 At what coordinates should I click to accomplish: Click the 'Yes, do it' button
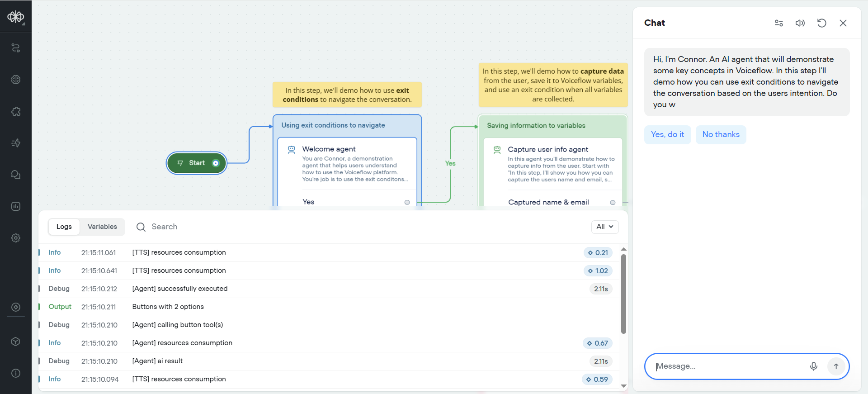coord(667,135)
